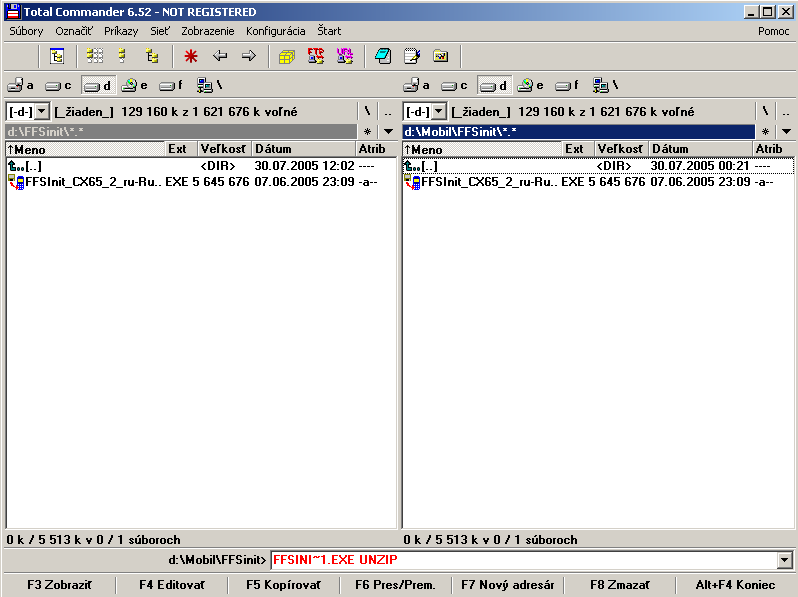Viewport: 798px width, 597px height.
Task: Click F5 Kopírovať button
Action: tap(283, 585)
